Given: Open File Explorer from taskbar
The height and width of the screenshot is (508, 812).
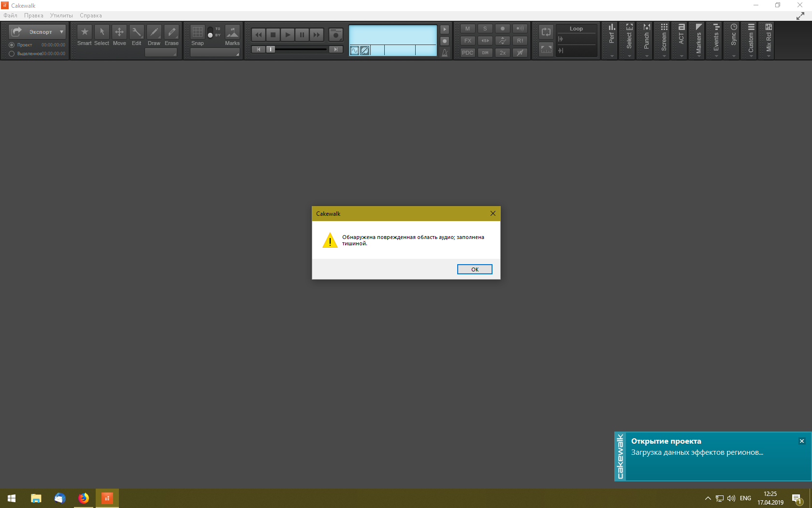Looking at the screenshot, I should [x=36, y=498].
